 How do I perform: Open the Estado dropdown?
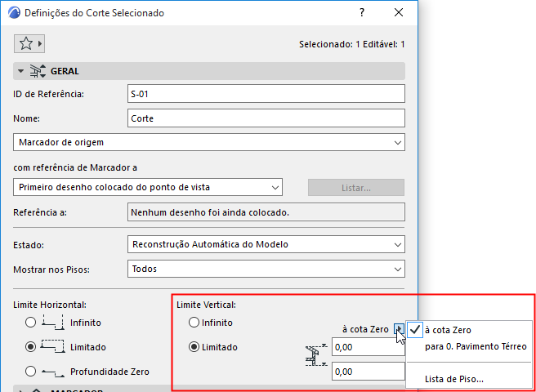pyautogui.click(x=266, y=244)
